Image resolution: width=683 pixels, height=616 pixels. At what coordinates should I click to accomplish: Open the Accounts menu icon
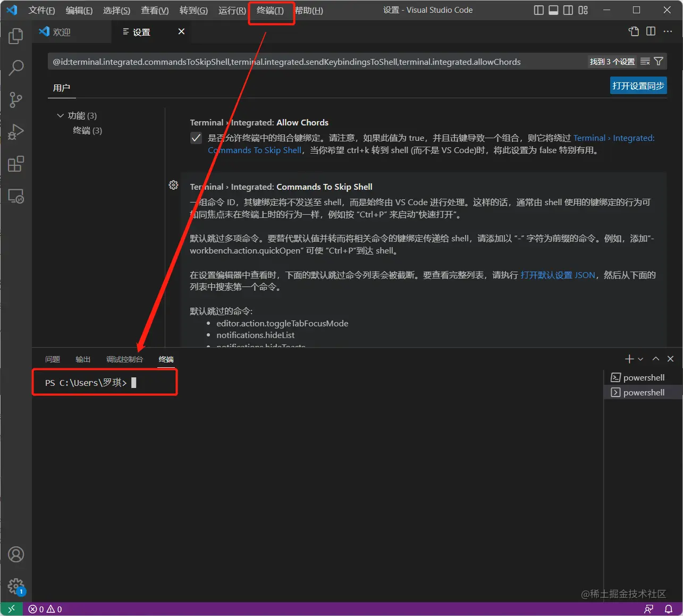pos(16,554)
